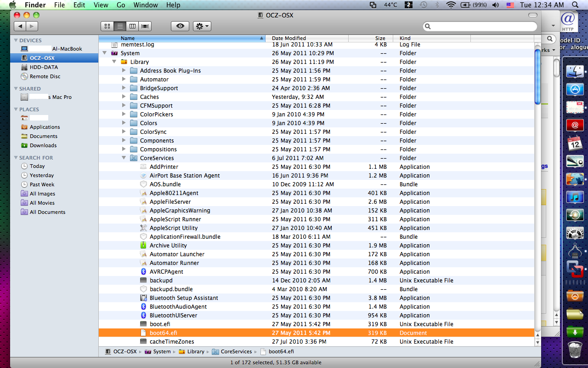The image size is (588, 368).
Task: Select Applications in sidebar Places
Action: click(x=54, y=127)
